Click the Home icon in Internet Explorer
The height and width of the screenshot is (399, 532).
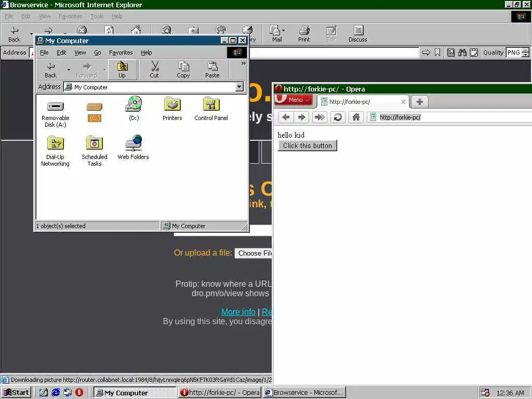[x=136, y=30]
